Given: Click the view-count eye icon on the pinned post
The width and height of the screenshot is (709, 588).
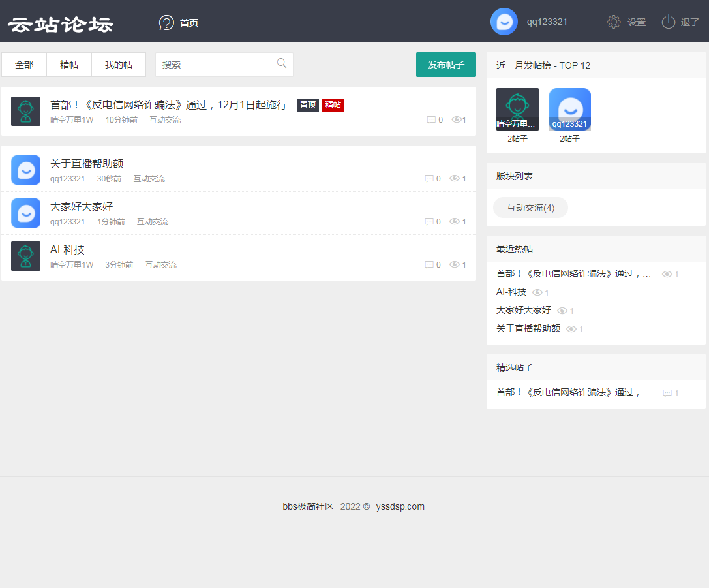Looking at the screenshot, I should 457,120.
